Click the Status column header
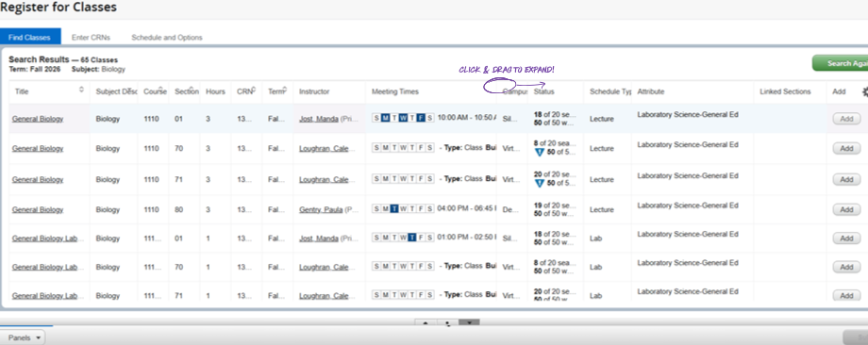This screenshot has height=345, width=868. coord(543,91)
